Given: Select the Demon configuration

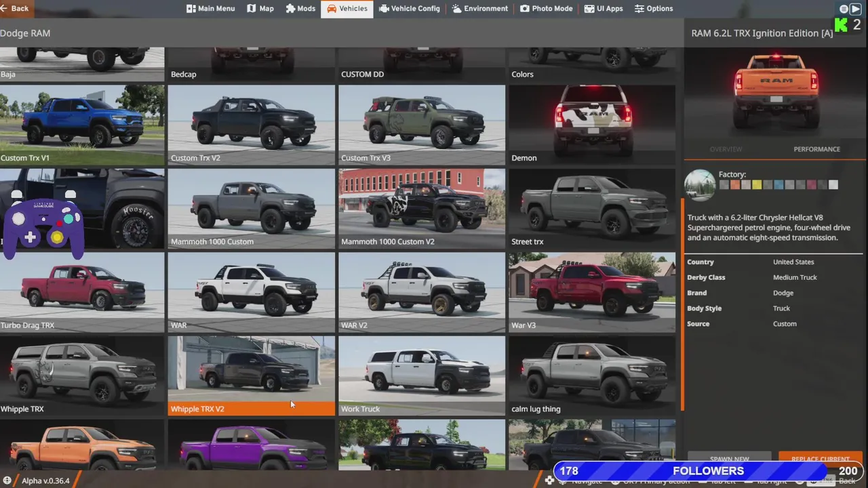Looking at the screenshot, I should point(592,125).
